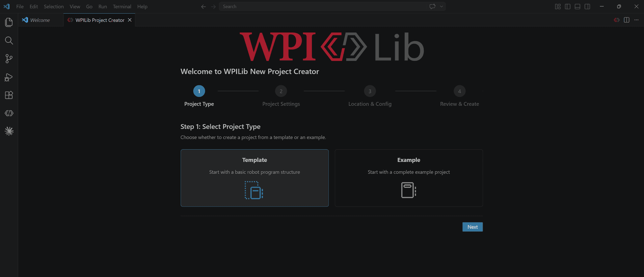Restore down the VS Code window
This screenshot has height=277, width=644.
point(619,6)
